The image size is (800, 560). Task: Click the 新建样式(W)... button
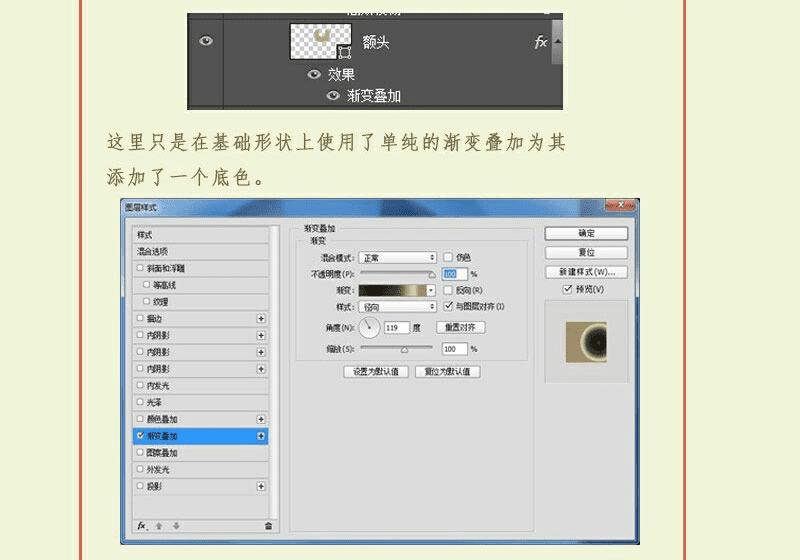pyautogui.click(x=586, y=272)
